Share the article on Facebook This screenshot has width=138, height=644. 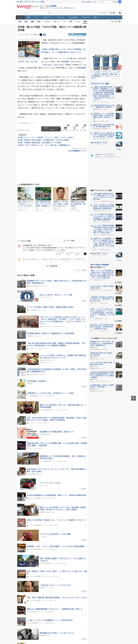click(44, 35)
